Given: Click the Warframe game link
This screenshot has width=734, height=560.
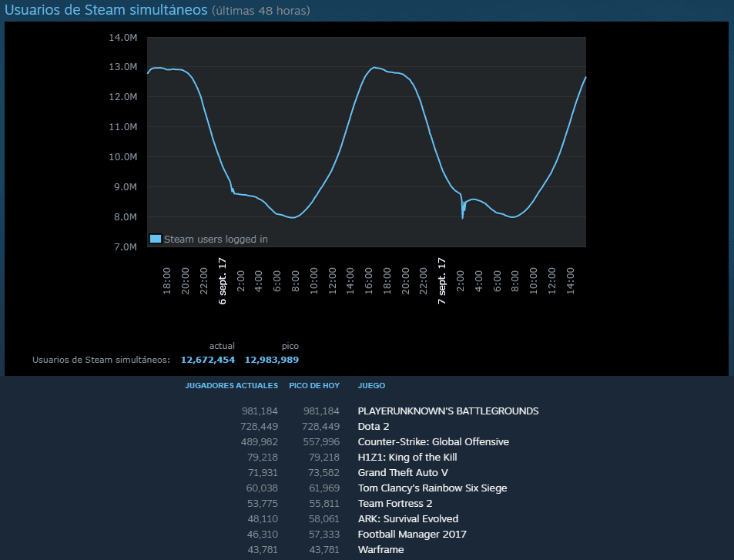Looking at the screenshot, I should click(380, 550).
